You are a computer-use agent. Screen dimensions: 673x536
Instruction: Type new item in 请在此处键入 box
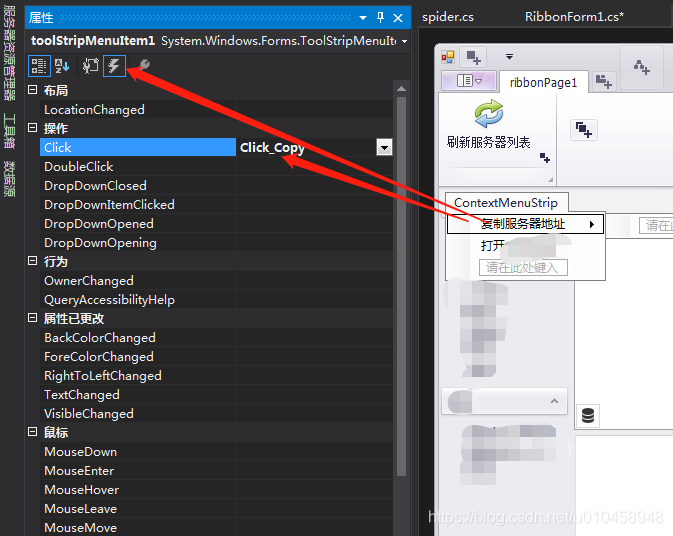(523, 268)
